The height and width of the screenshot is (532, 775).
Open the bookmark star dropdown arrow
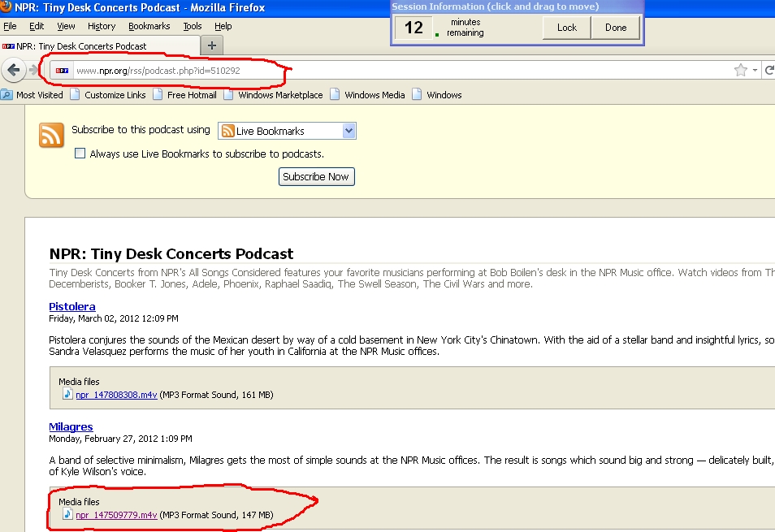click(x=755, y=71)
